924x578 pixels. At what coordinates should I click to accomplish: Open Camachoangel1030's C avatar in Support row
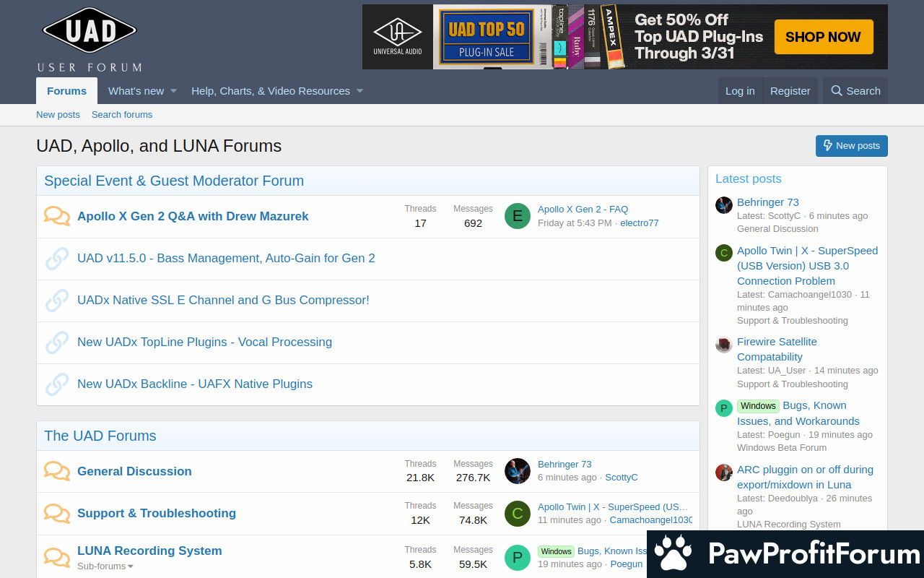pos(518,514)
